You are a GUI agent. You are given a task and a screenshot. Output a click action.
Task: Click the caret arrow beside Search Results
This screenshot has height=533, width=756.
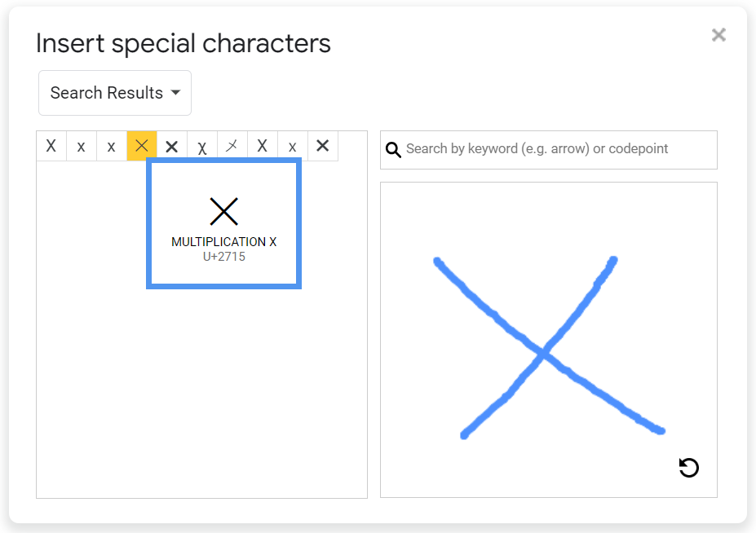click(x=175, y=93)
